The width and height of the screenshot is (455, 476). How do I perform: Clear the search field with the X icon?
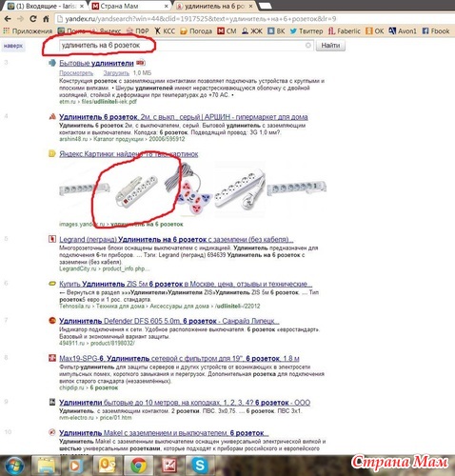[x=307, y=46]
